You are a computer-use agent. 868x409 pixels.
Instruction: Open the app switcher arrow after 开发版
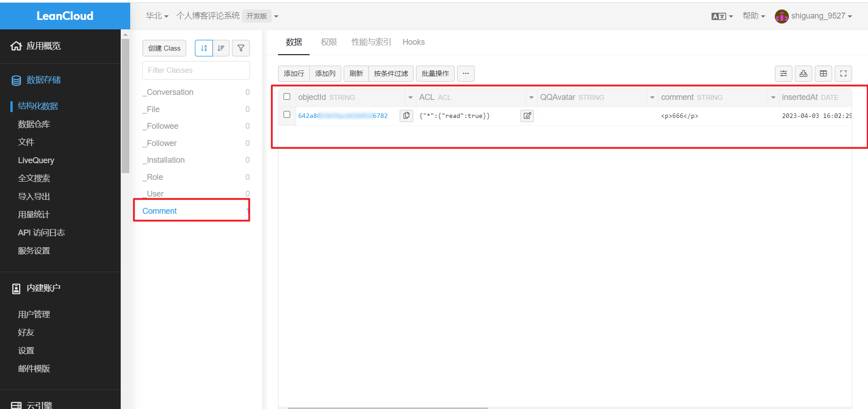[x=276, y=16]
